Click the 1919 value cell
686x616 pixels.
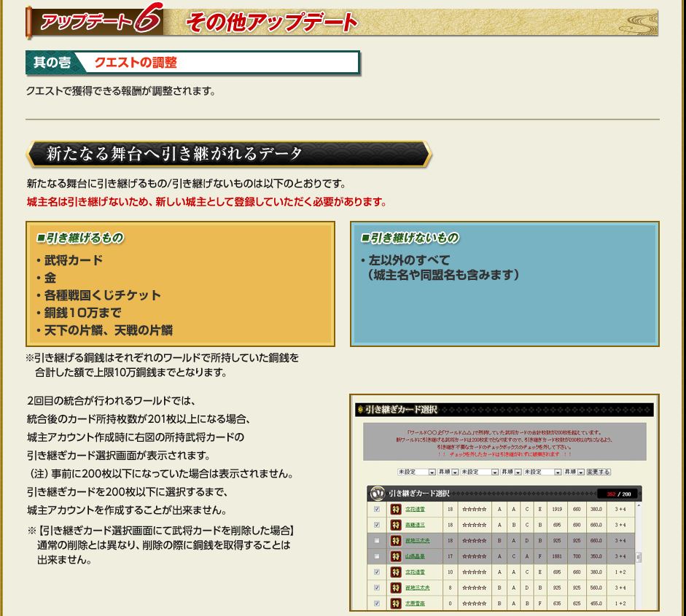(556, 510)
